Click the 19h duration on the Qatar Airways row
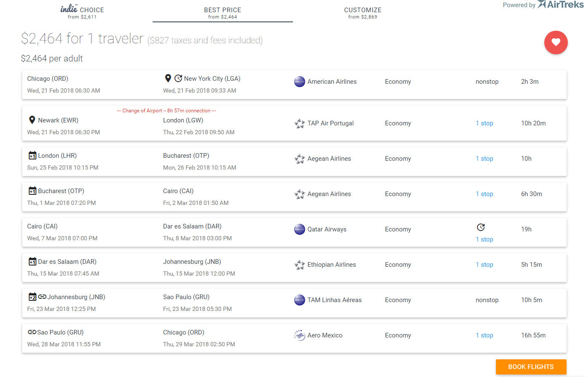588x377 pixels. coord(526,229)
